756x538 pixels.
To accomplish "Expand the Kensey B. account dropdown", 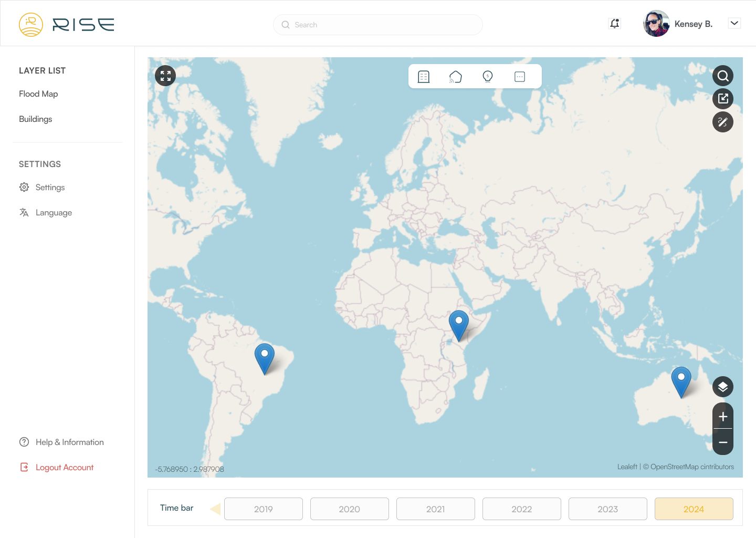I will (x=734, y=23).
